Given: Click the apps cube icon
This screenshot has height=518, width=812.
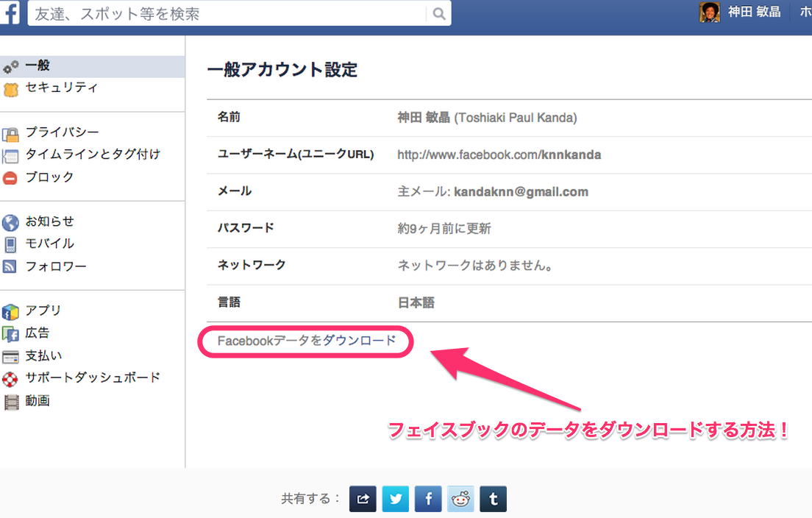Looking at the screenshot, I should click(x=10, y=313).
